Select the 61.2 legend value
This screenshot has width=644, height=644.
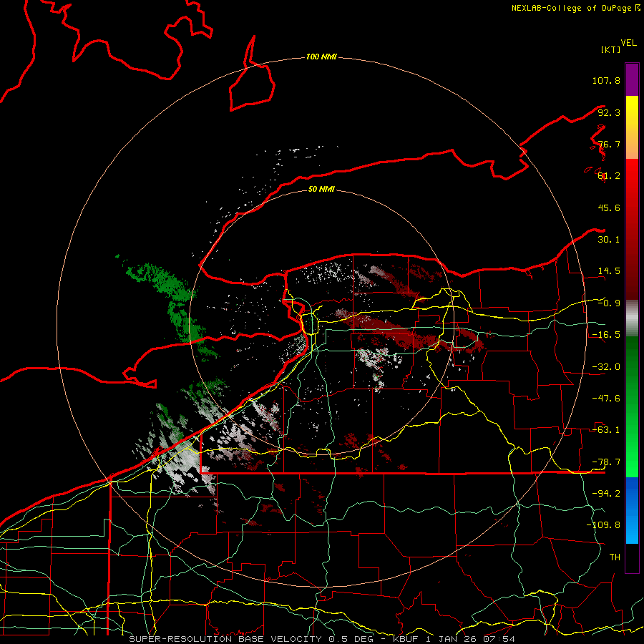[609, 176]
